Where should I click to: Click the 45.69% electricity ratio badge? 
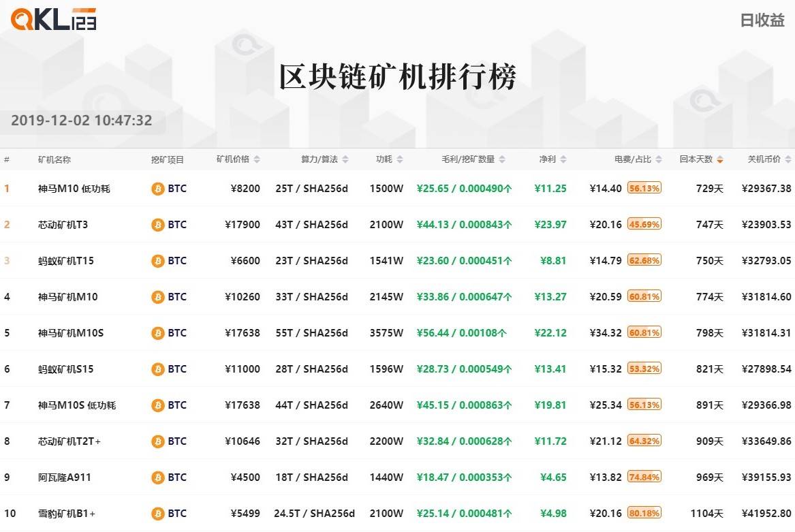coord(644,224)
